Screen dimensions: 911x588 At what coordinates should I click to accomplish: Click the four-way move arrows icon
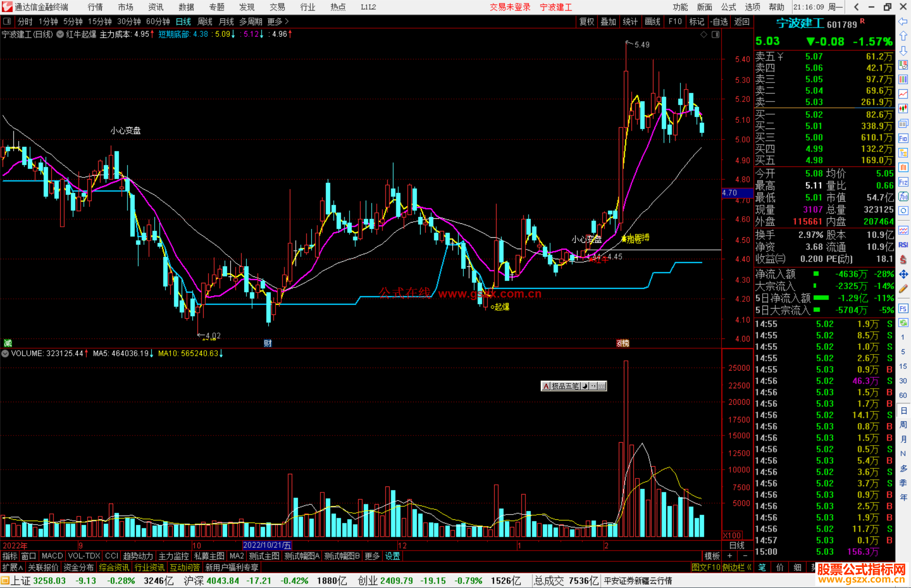(903, 274)
